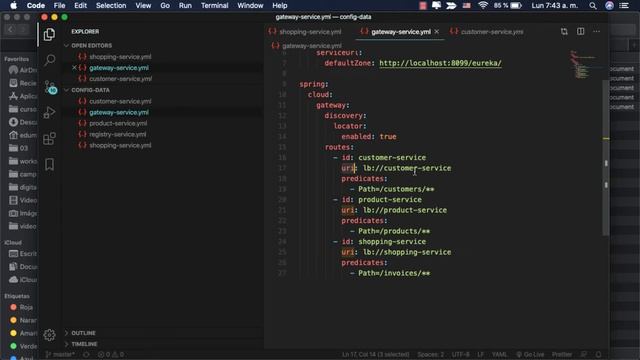640x360 pixels.
Task: Open Source Control view with badge
Action: coord(50,87)
